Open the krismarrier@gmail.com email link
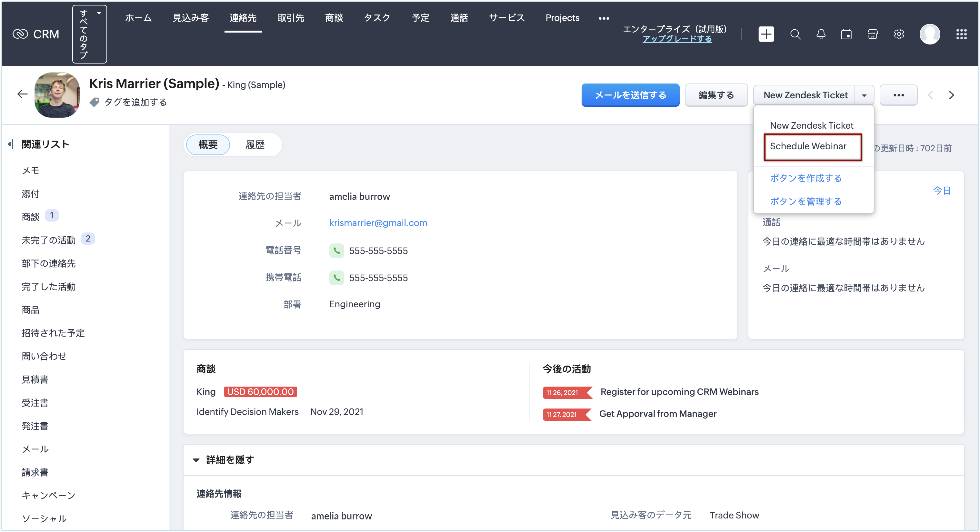980x532 pixels. coord(378,222)
